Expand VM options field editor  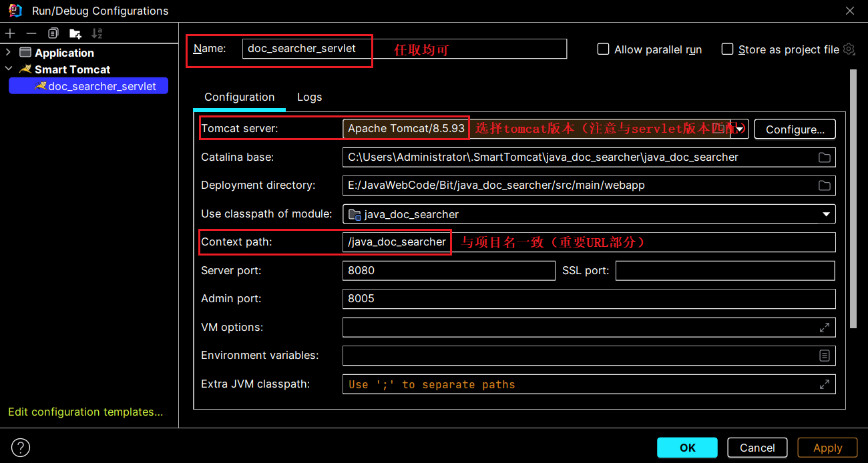[825, 328]
